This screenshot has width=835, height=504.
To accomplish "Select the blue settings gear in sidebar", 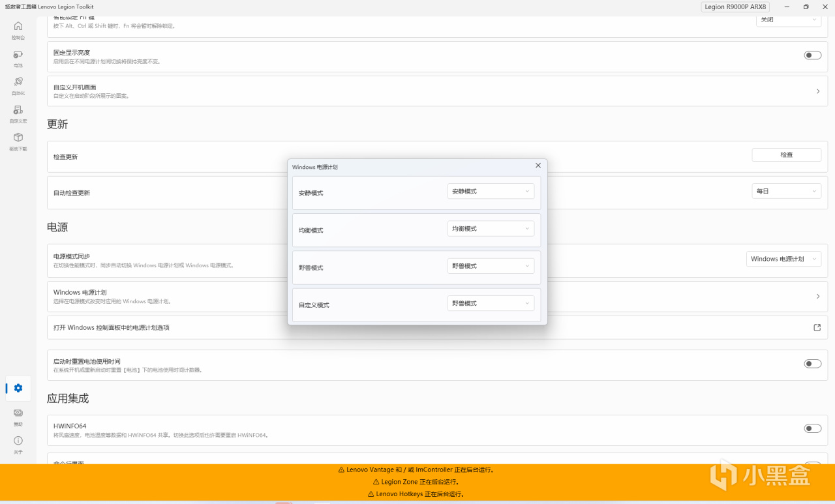I will coord(18,388).
